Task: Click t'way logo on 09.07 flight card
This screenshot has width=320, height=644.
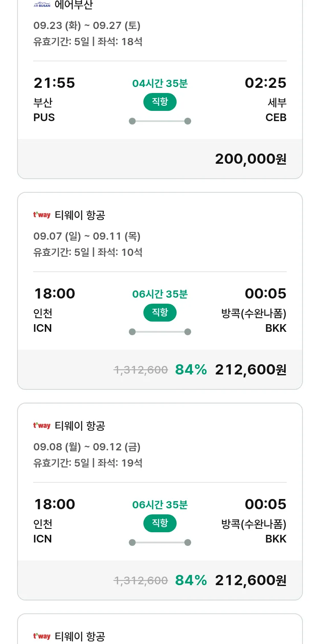Action: pos(42,215)
